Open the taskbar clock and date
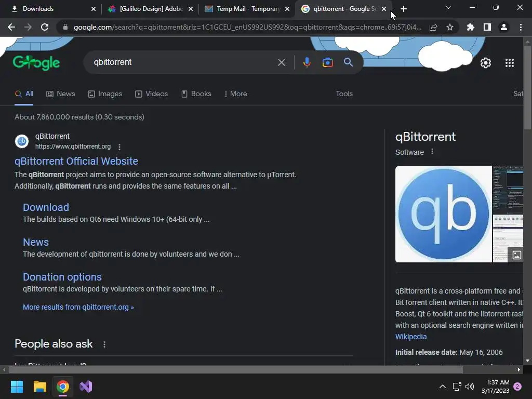 [x=495, y=387]
